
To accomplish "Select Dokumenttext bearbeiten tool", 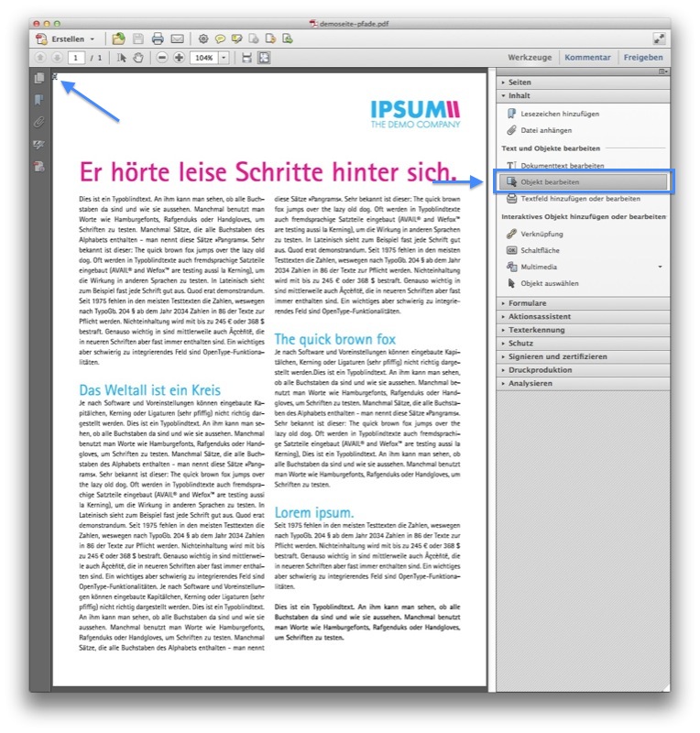I will [x=562, y=166].
